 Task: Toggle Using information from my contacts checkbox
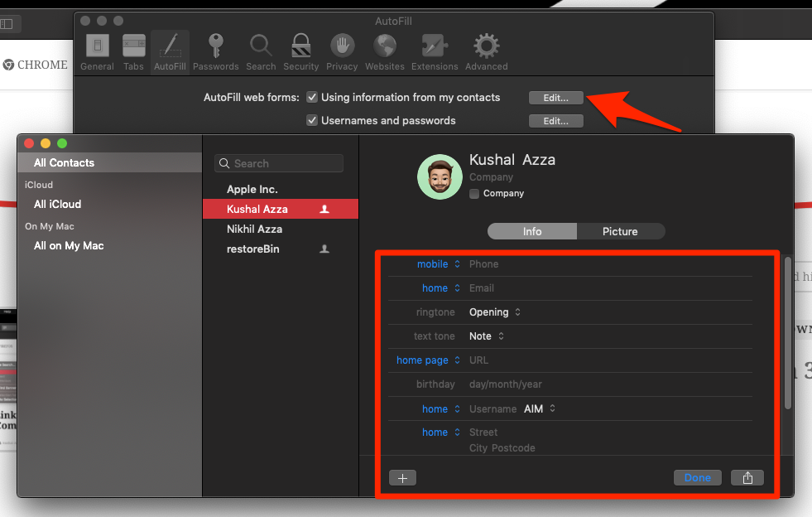coord(312,97)
